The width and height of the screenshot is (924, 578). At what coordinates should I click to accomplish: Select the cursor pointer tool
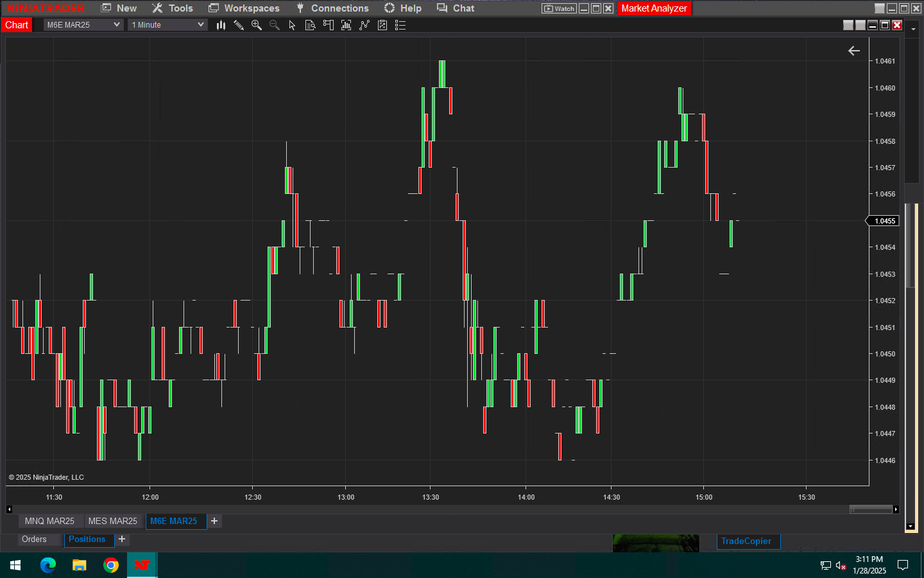293,25
